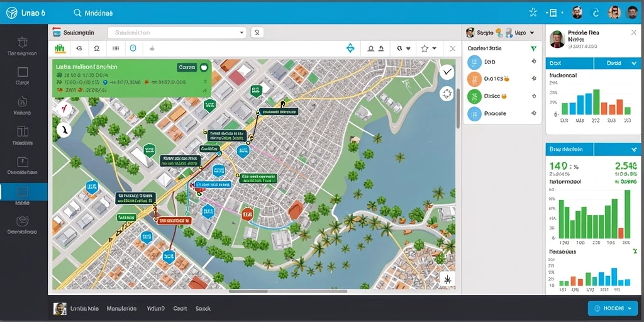Viewport: 644px width, 322px height.
Task: Open the table layout icon in the header
Action: [x=552, y=13]
